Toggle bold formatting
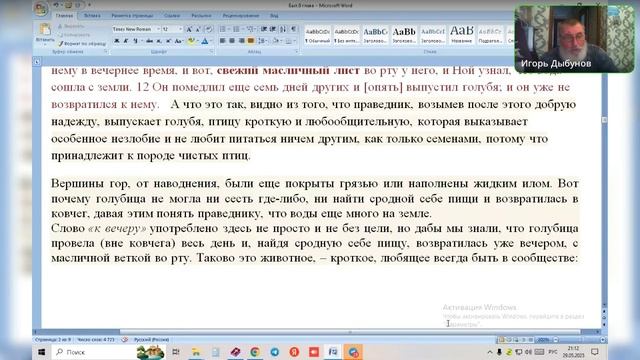The height and width of the screenshot is (360, 640). 117,41
